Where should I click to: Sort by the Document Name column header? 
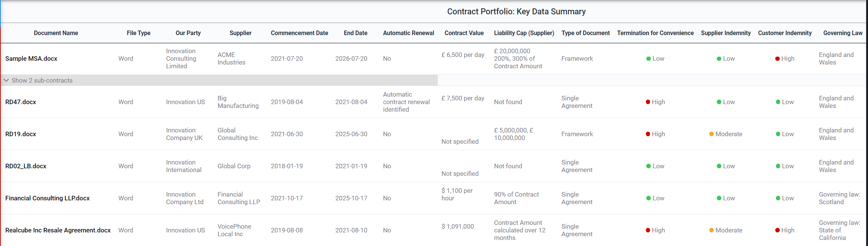click(56, 33)
